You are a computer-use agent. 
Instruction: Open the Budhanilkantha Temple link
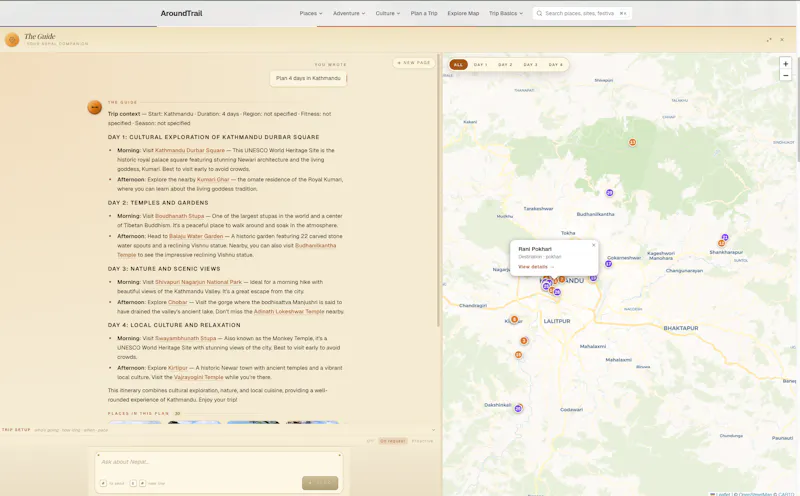[x=315, y=246]
